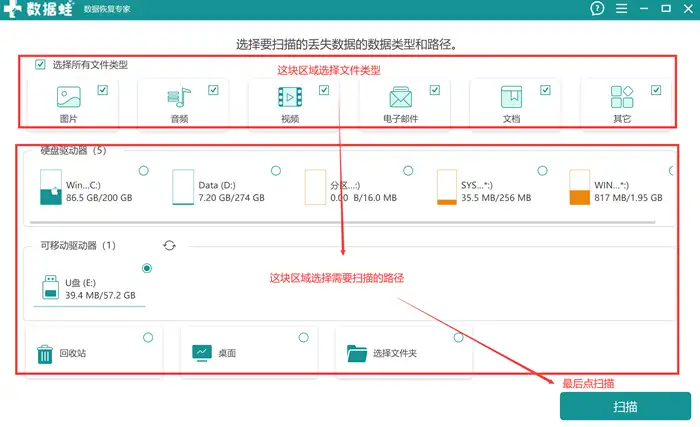Click the 文档 document type icon
The height and width of the screenshot is (427, 700).
click(x=511, y=97)
